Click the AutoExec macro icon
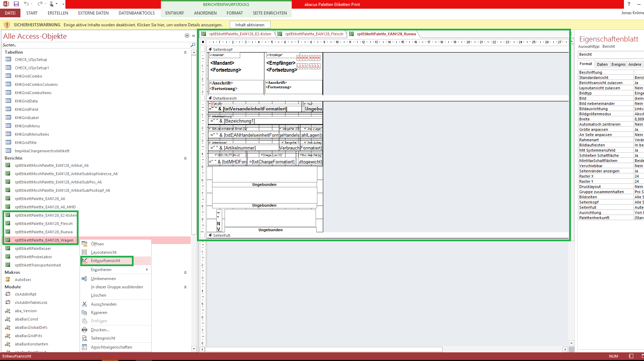The height and width of the screenshot is (361, 644). point(8,280)
